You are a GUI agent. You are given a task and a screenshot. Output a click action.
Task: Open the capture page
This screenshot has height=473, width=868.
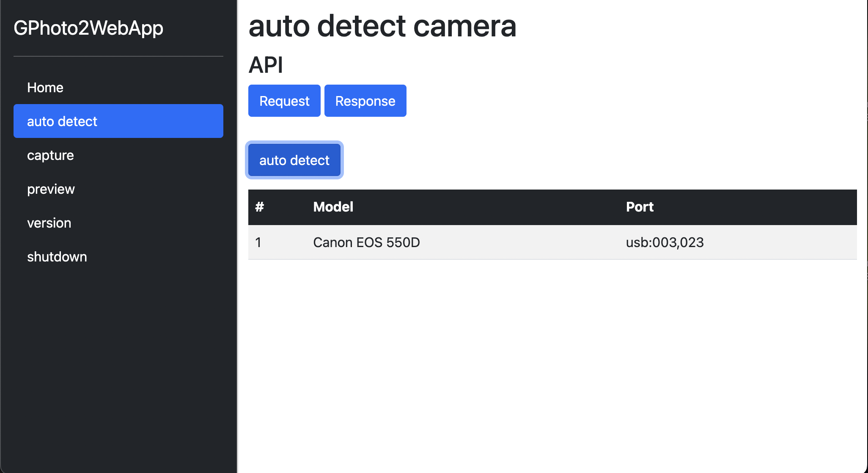[x=118, y=155]
